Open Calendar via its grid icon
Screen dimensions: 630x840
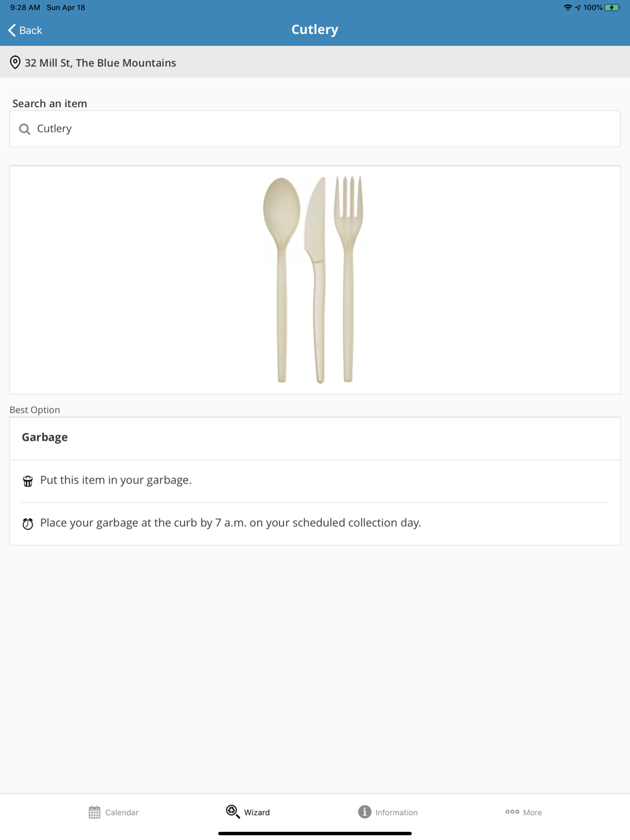coord(94,812)
